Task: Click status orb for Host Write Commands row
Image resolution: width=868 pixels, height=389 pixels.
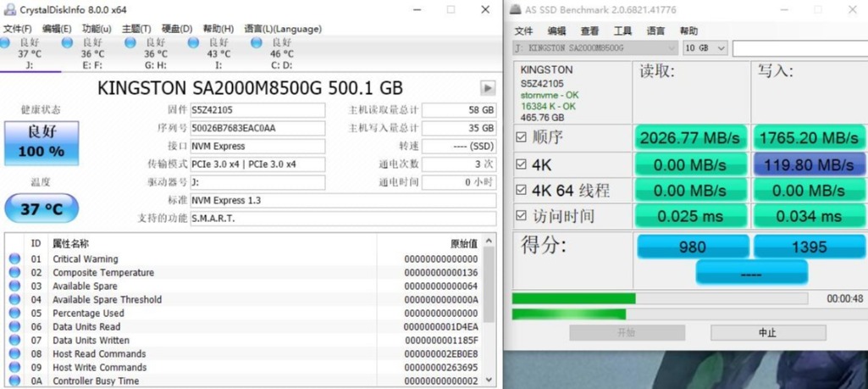Action: [14, 368]
